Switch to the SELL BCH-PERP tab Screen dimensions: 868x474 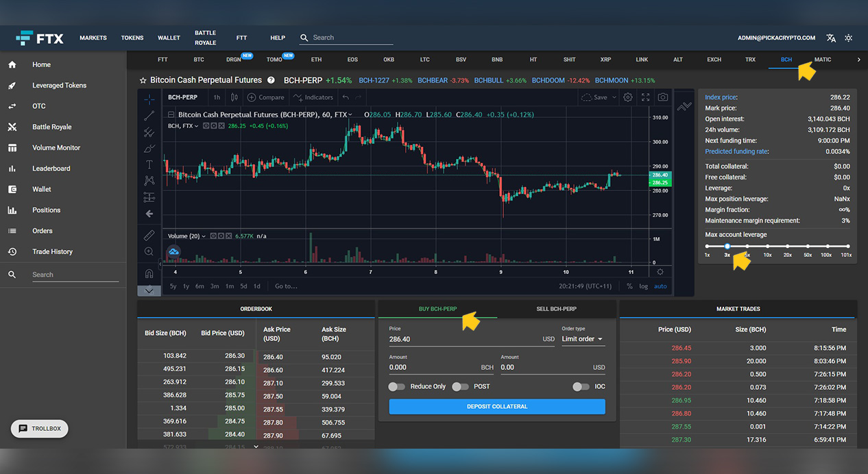coord(556,308)
